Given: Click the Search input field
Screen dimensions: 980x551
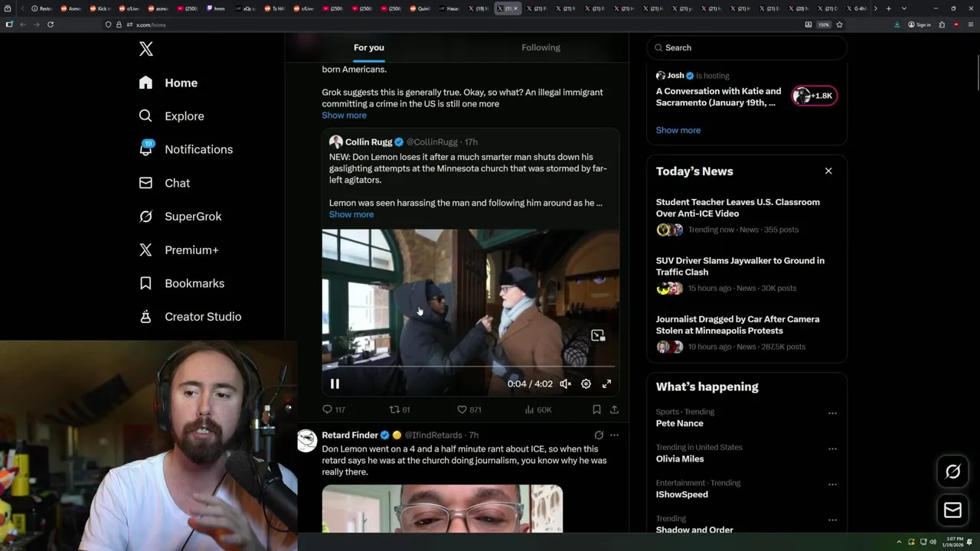Looking at the screenshot, I should pos(747,47).
